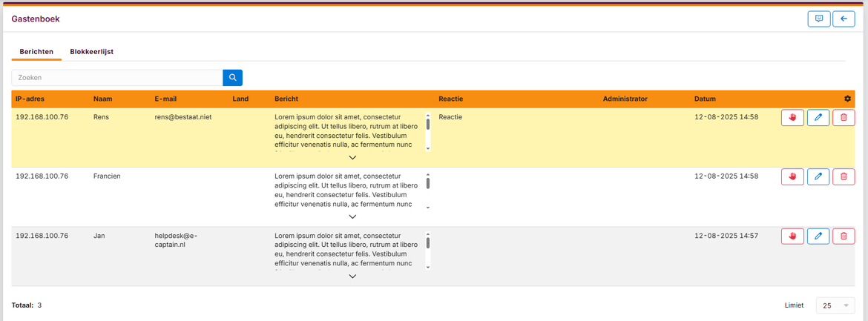Screen dimensions: 868x321
Task: Delete Jan's guestbook message
Action: coord(844,236)
